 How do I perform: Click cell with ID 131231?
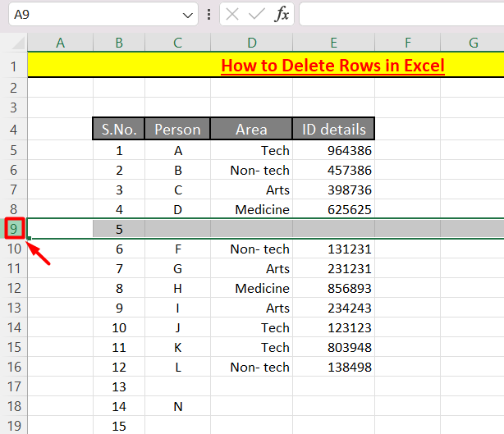point(333,249)
